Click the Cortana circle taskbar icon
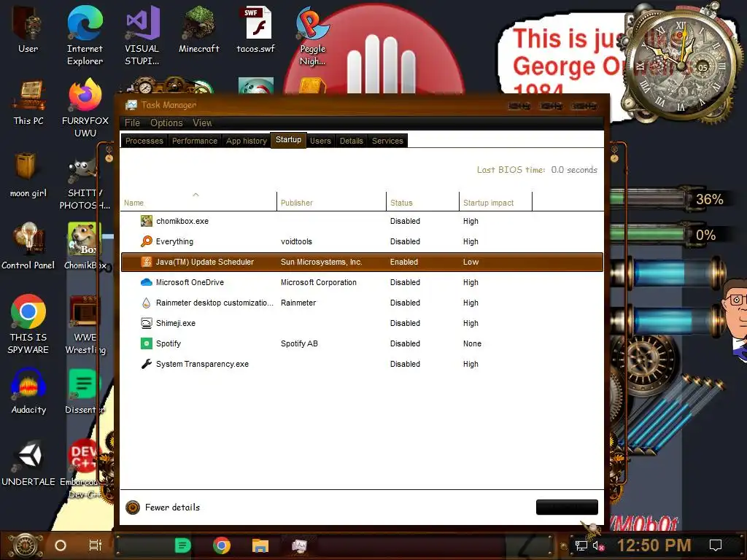The width and height of the screenshot is (747, 560). pos(61,545)
